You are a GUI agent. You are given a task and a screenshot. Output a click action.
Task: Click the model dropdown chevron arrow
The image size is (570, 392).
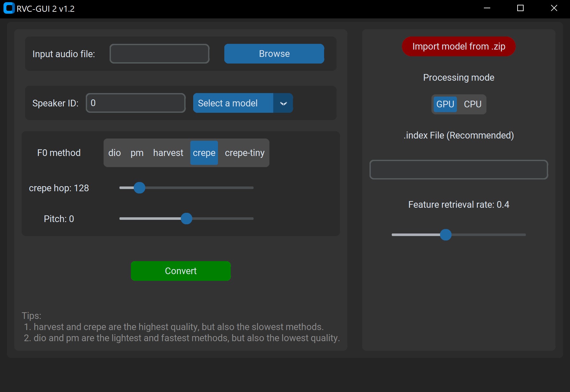point(283,103)
